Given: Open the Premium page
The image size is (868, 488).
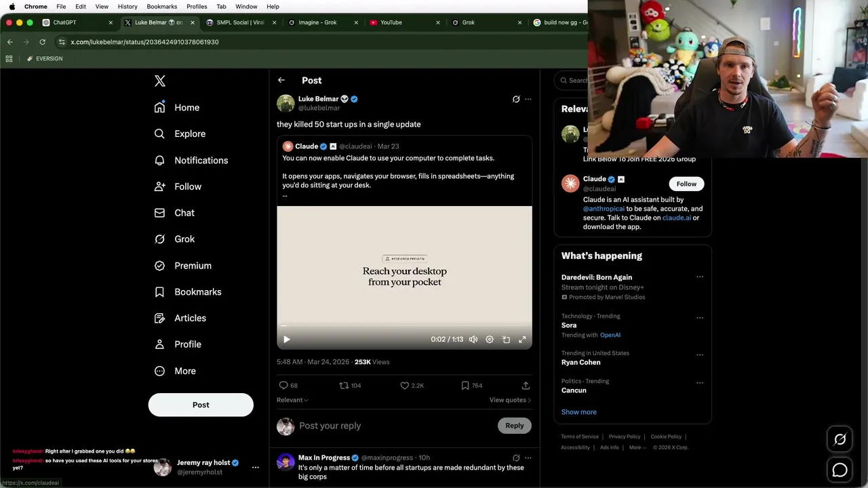Looking at the screenshot, I should point(182,266).
